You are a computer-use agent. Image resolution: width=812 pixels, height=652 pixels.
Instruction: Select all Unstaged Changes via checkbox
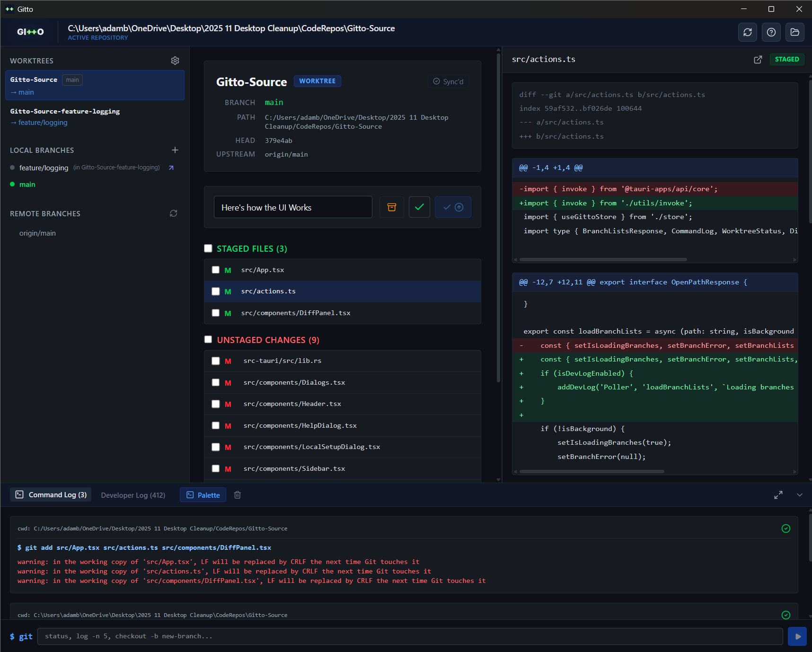tap(208, 339)
